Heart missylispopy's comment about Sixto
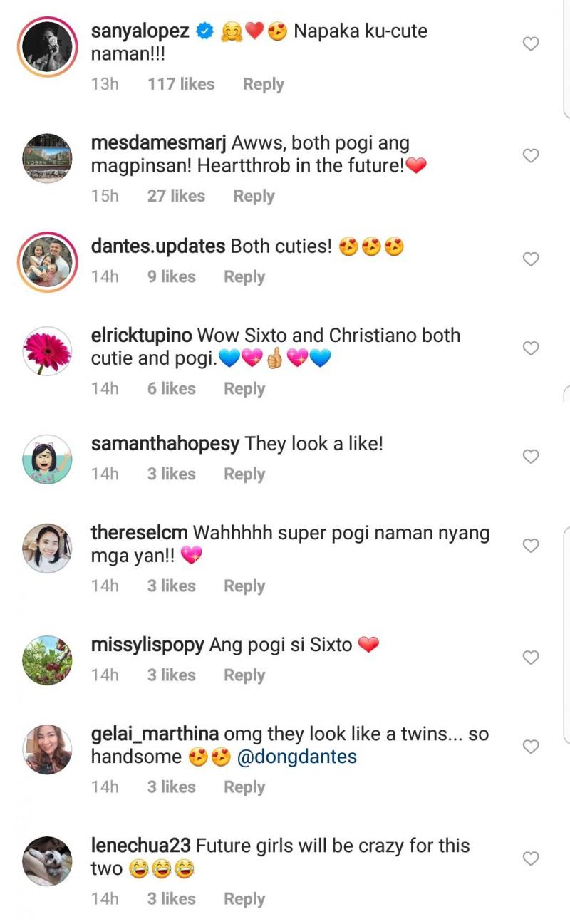The width and height of the screenshot is (570, 924). (531, 658)
